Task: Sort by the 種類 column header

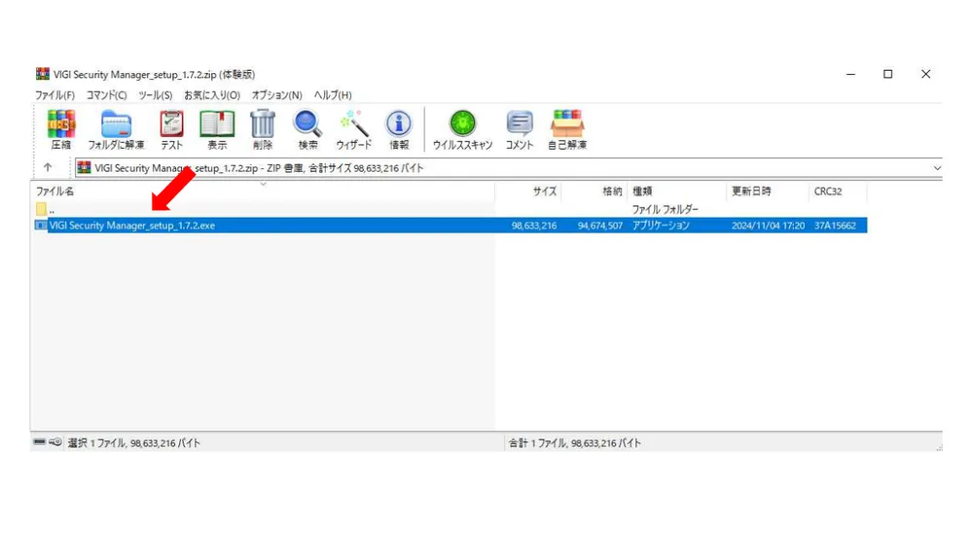Action: point(677,191)
